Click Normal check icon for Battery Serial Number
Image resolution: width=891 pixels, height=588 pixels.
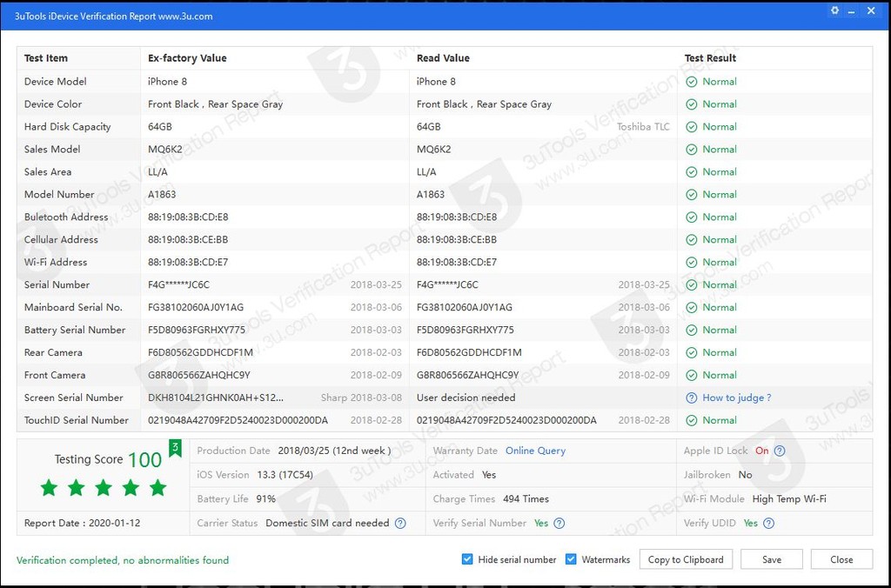692,330
